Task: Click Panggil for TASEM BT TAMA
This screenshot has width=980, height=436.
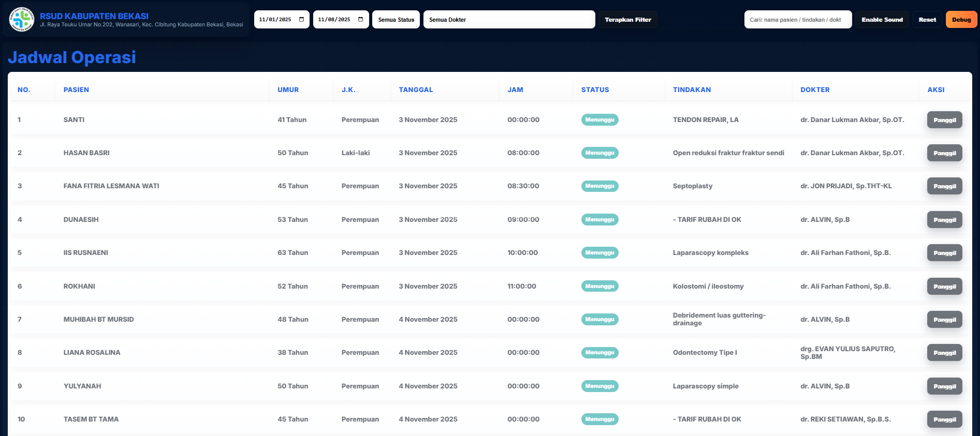Action: coord(944,419)
